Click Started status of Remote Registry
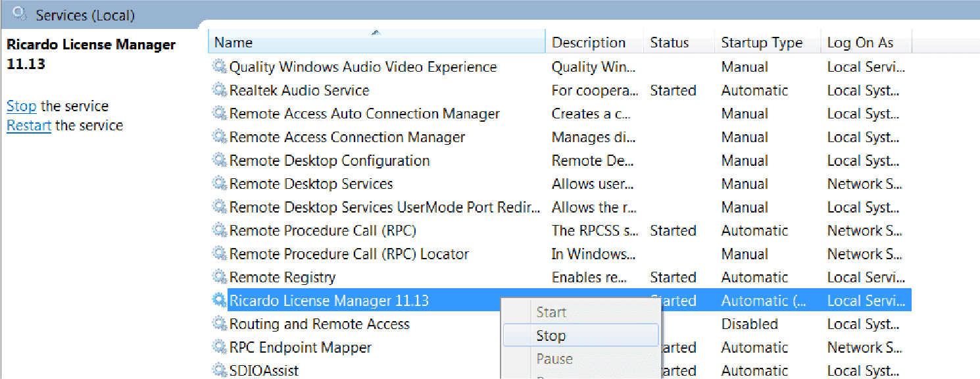980x379 pixels. coord(673,277)
